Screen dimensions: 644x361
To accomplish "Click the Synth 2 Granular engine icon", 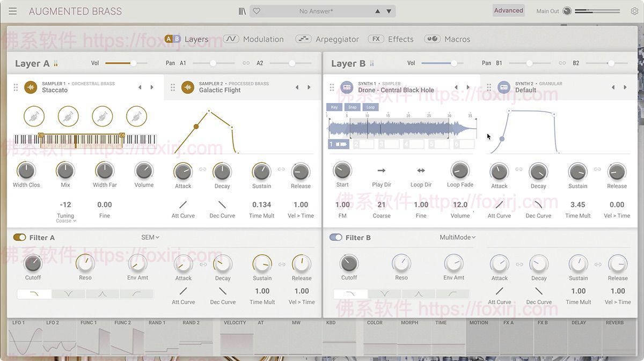I will pyautogui.click(x=503, y=87).
